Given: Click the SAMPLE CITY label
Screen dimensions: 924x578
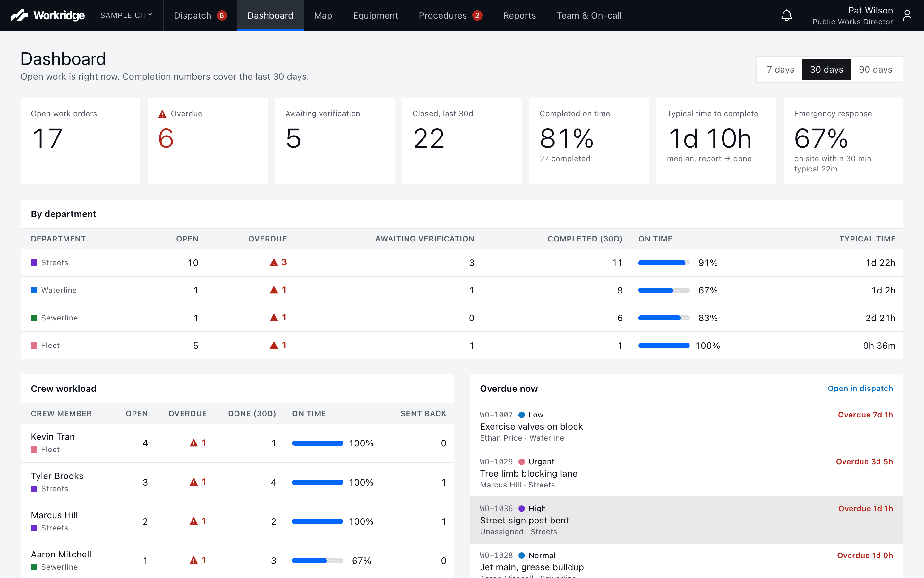Looking at the screenshot, I should click(126, 15).
